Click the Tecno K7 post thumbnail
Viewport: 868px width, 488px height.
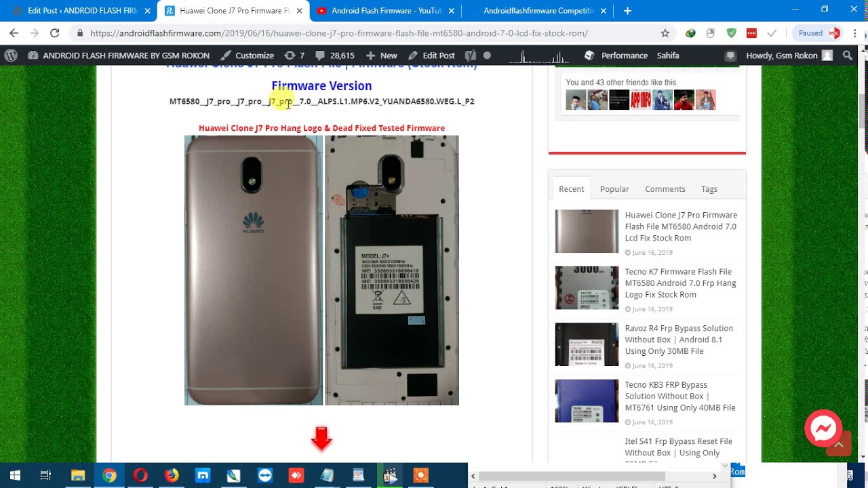587,287
